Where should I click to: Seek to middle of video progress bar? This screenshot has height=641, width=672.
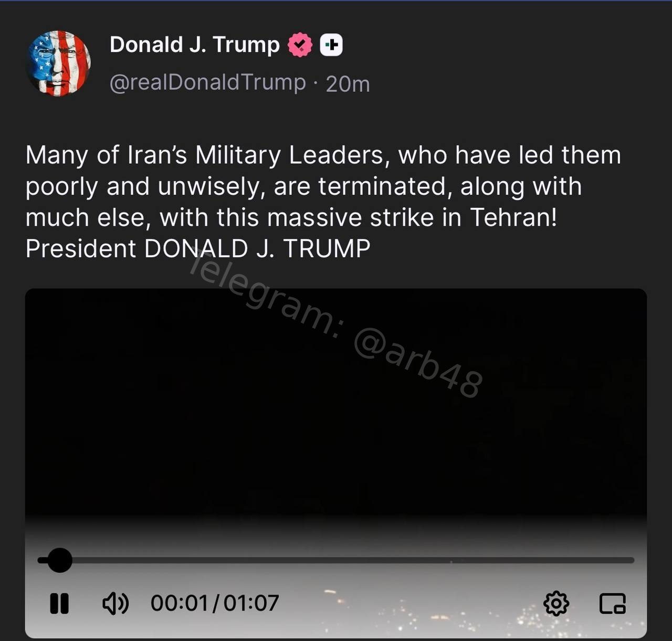pyautogui.click(x=336, y=560)
